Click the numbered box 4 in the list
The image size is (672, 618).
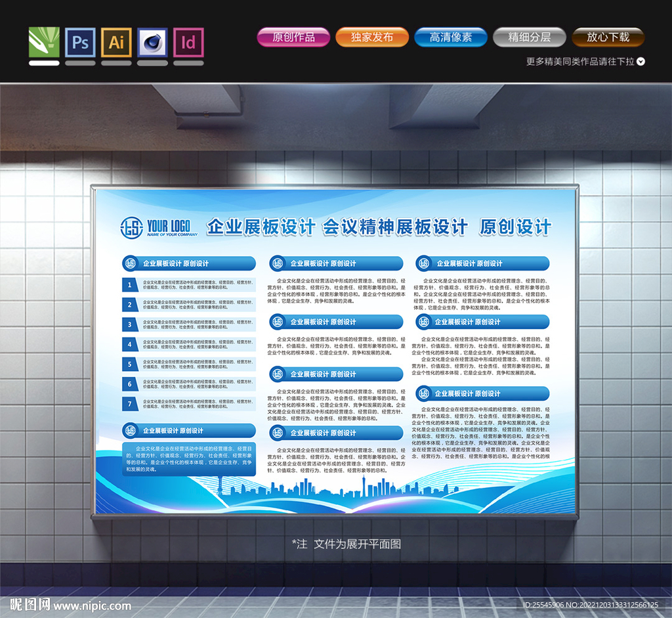(x=130, y=344)
